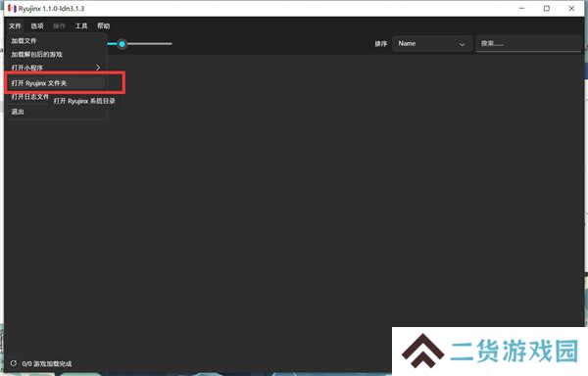Viewport: 588px width, 376px height.
Task: Open the 选项 menu
Action: (37, 25)
